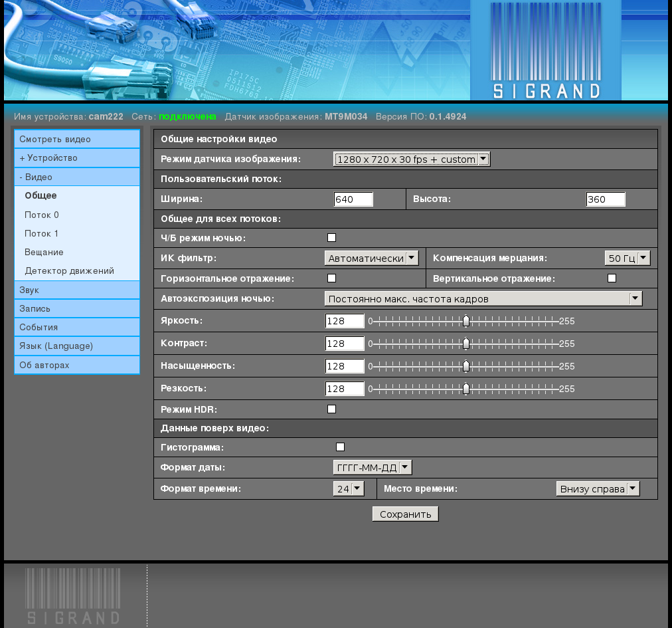Open the Детектор движений page

tap(70, 271)
